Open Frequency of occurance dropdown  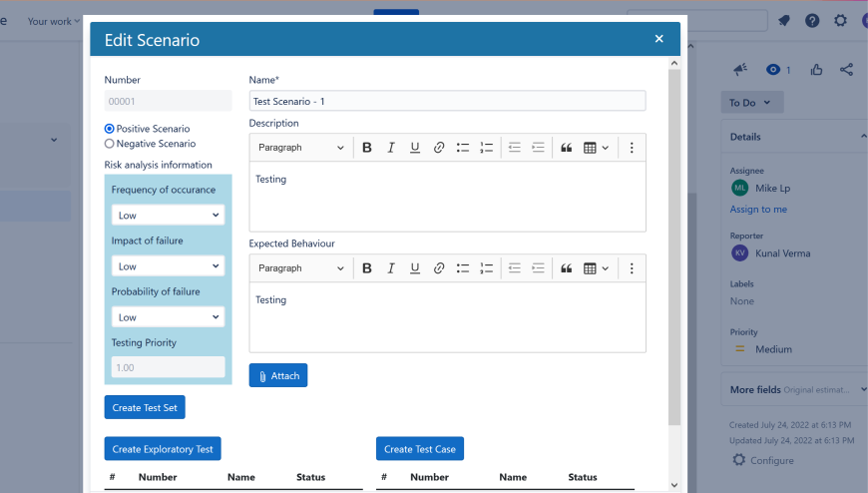[168, 216]
